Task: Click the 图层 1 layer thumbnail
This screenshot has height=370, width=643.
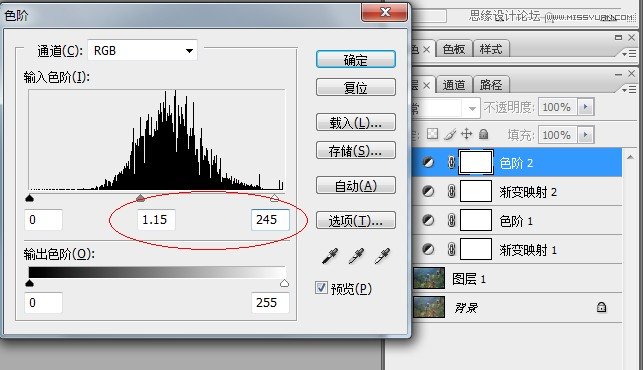Action: tap(429, 278)
